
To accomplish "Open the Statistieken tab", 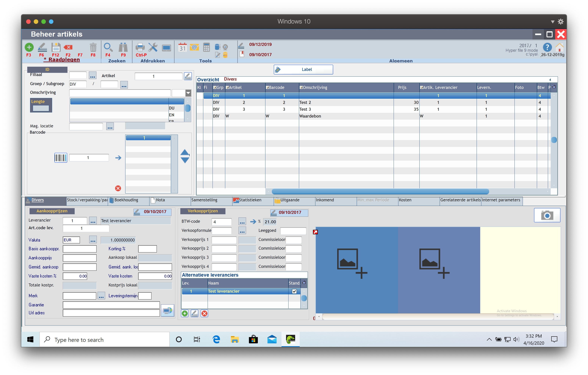I will point(250,200).
